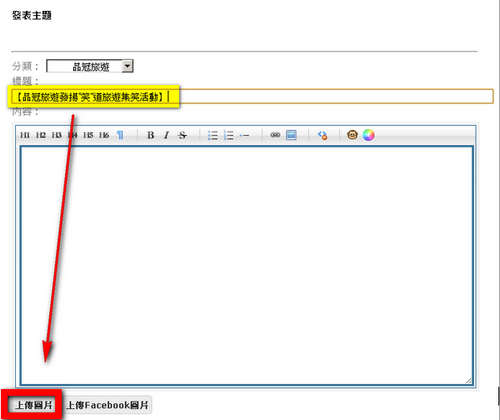The height and width of the screenshot is (420, 500).
Task: Click the paragraph pilcrow icon
Action: click(120, 135)
